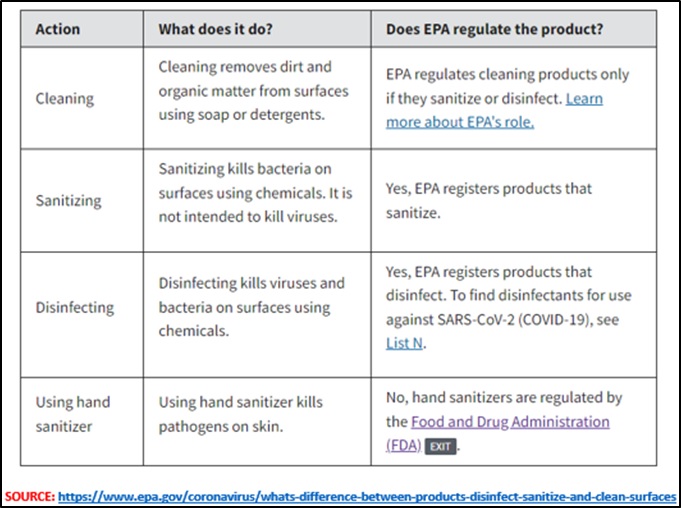Open the List N link
681x508 pixels.
coord(404,343)
